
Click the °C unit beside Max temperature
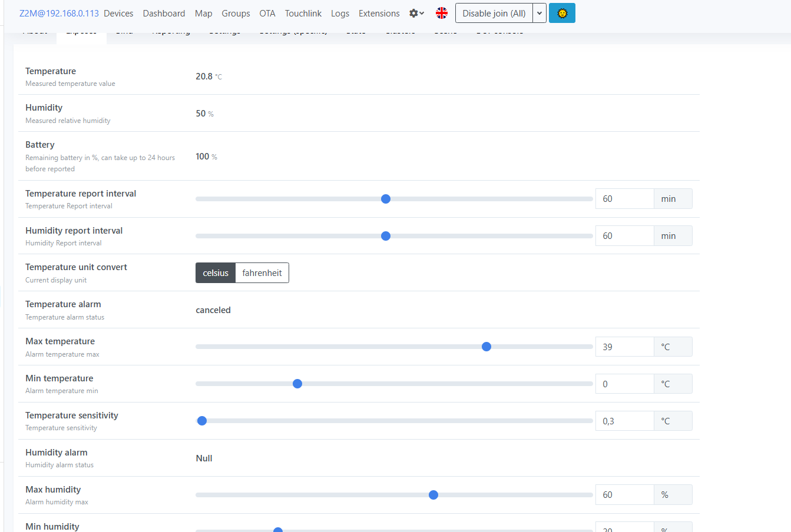(x=673, y=347)
